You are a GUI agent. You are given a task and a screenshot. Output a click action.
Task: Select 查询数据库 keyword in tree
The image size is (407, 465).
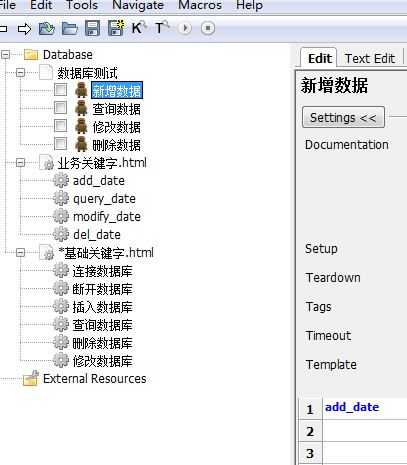coord(102,325)
